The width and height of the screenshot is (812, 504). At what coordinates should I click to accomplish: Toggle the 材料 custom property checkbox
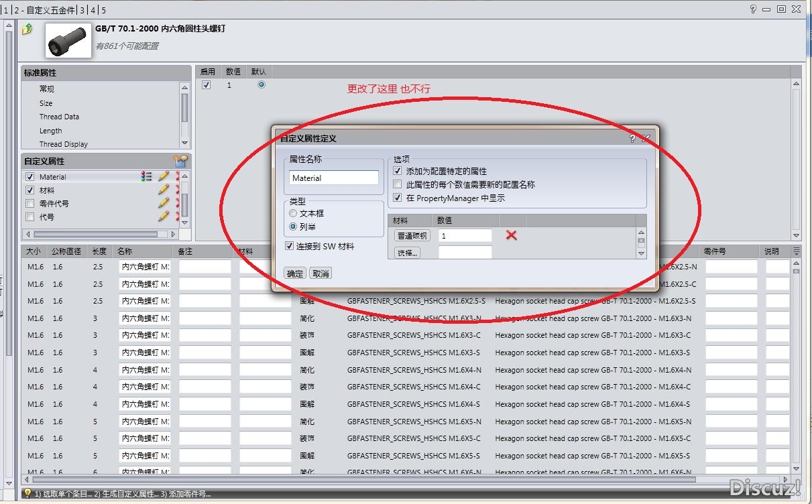point(30,190)
